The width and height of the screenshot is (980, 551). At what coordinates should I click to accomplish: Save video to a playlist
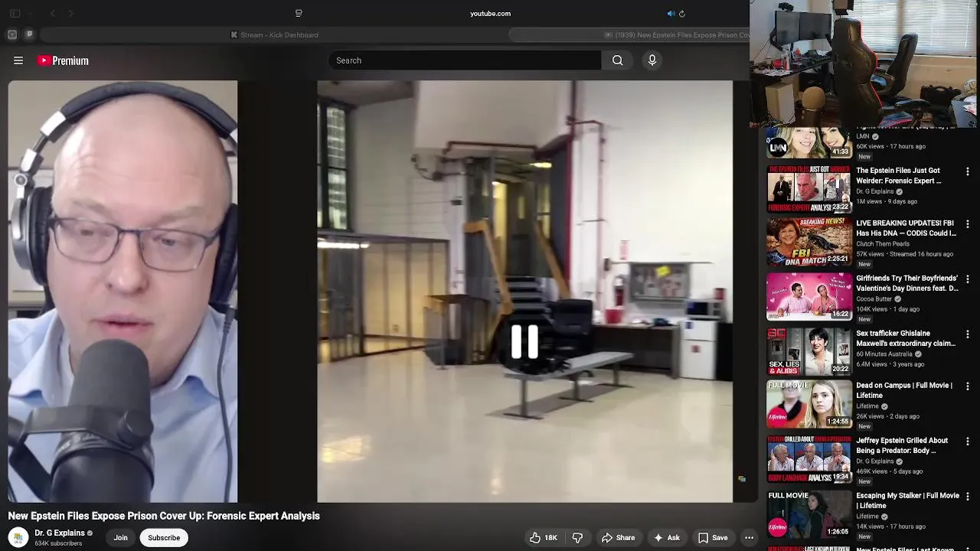point(712,538)
